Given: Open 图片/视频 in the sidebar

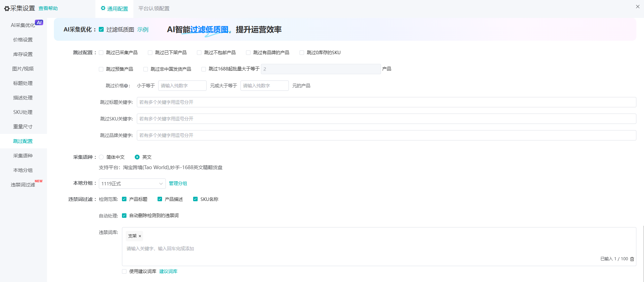Looking at the screenshot, I should pos(23,69).
